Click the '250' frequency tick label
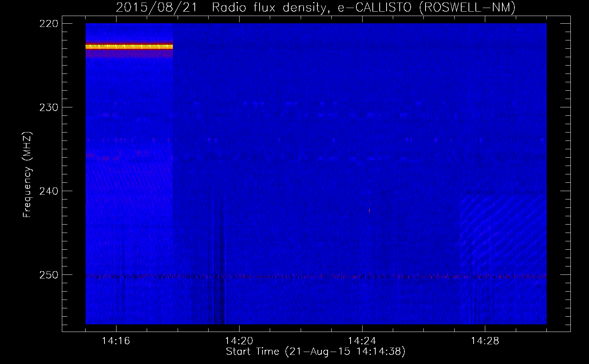The height and width of the screenshot is (364, 589). 49,275
